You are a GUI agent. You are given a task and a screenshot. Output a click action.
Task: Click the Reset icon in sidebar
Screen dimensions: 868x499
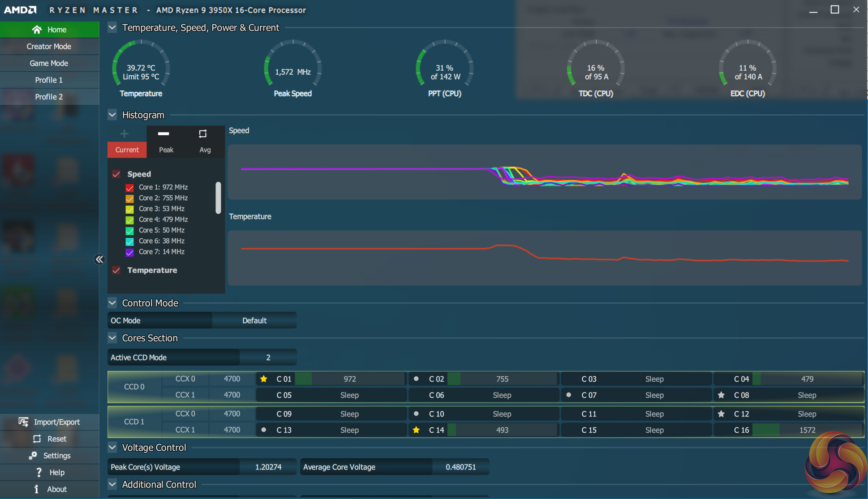click(37, 439)
